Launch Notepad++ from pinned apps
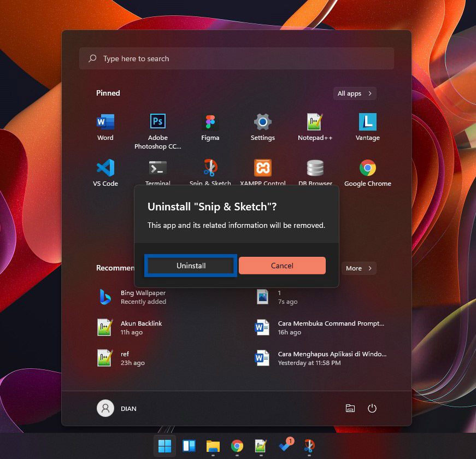The height and width of the screenshot is (459, 476). click(315, 122)
